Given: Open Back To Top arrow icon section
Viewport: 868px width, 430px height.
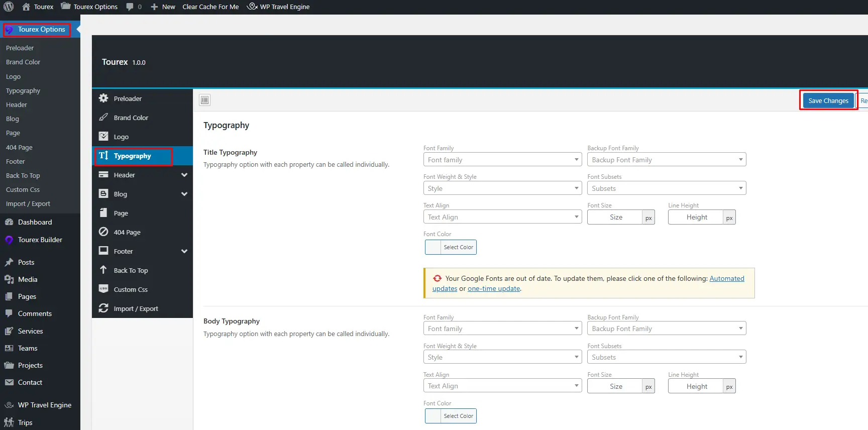Looking at the screenshot, I should 103,270.
